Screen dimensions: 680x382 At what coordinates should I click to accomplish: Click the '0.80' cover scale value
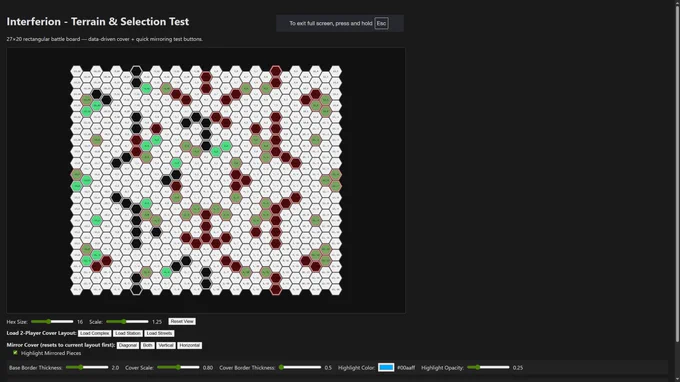[x=208, y=368]
